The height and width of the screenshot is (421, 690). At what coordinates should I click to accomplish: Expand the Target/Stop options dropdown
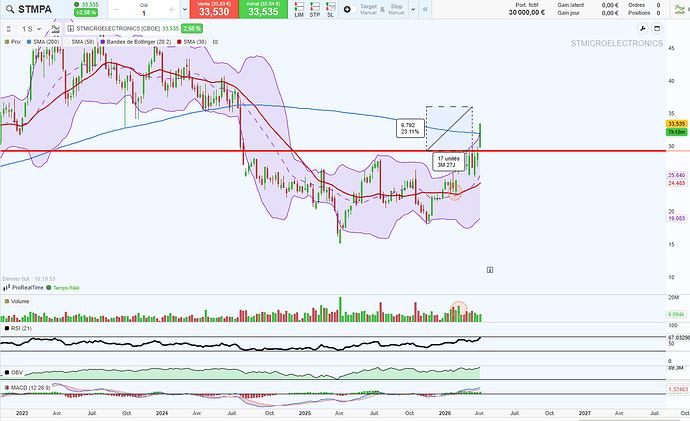tap(413, 9)
